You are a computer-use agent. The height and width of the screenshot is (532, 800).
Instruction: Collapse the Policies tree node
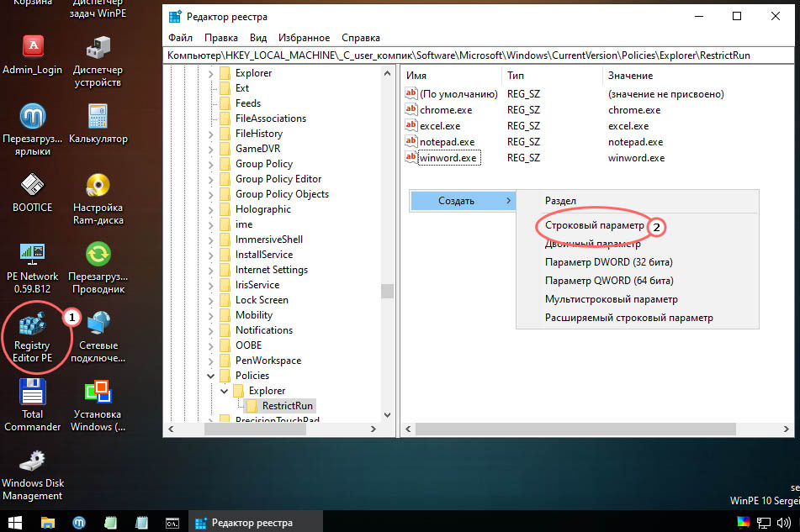(x=210, y=376)
